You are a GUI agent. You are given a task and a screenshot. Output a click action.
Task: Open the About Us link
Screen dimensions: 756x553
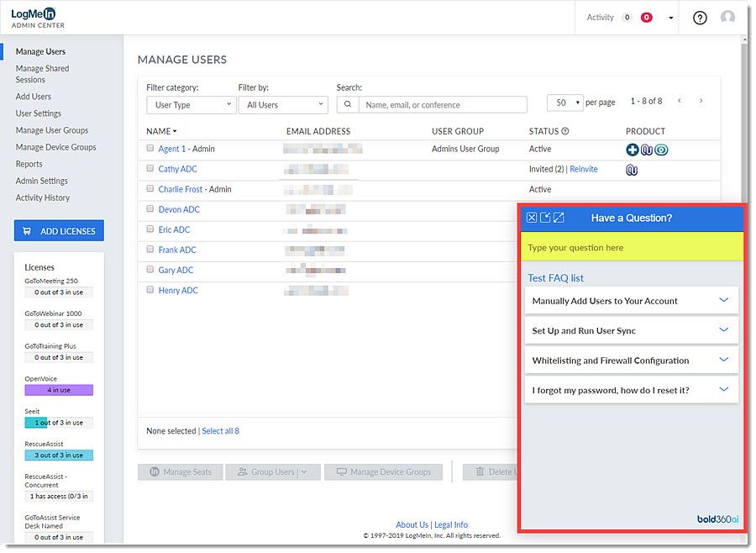pyautogui.click(x=412, y=524)
